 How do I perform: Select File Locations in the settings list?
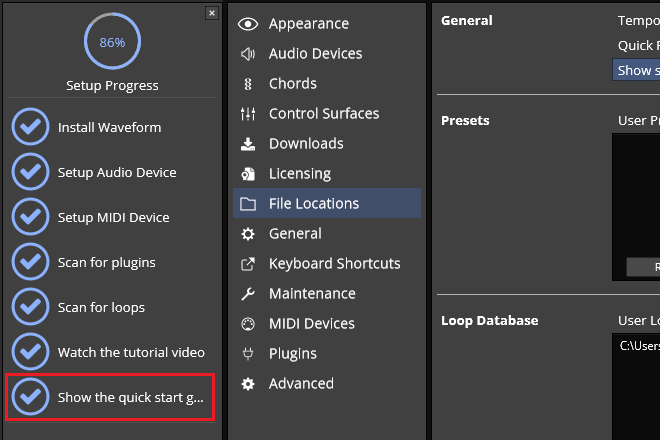(x=313, y=204)
